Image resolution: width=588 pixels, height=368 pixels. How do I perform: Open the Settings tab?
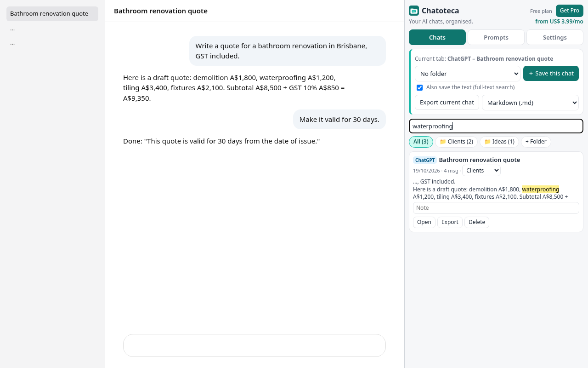[555, 37]
